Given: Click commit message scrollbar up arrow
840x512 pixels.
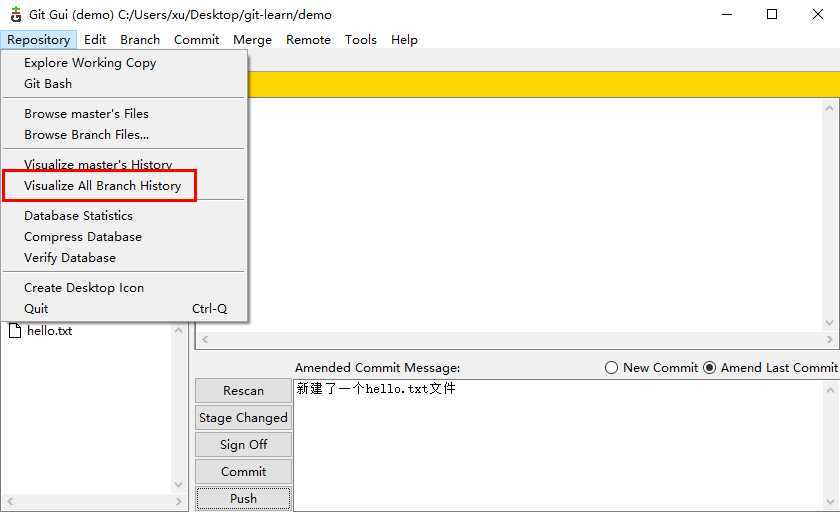Looking at the screenshot, I should tap(830, 390).
